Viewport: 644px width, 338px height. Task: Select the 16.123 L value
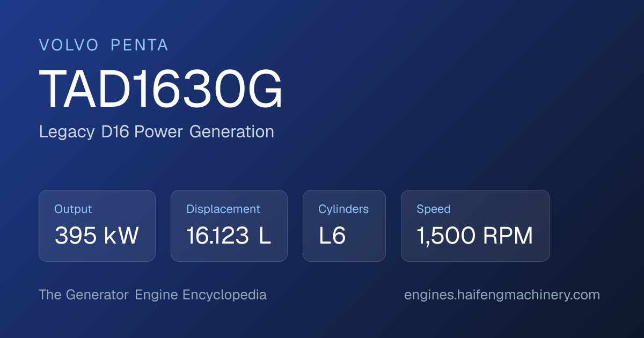point(229,236)
